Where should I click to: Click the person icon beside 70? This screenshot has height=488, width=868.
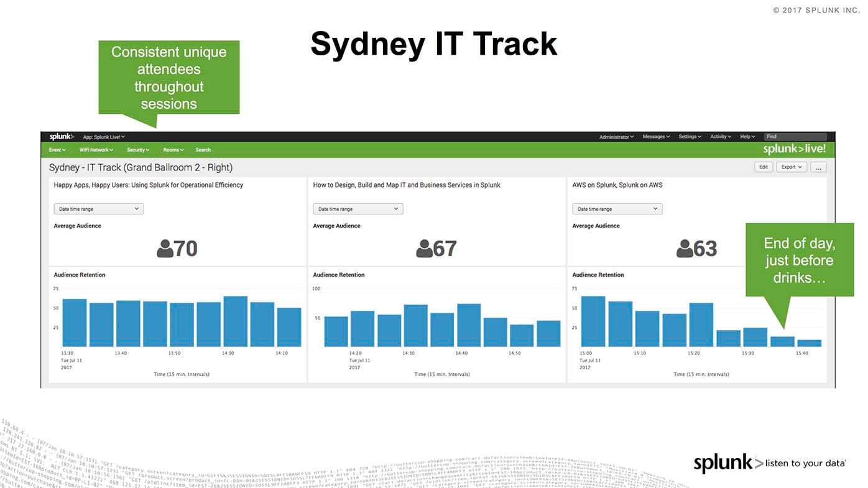pos(165,249)
